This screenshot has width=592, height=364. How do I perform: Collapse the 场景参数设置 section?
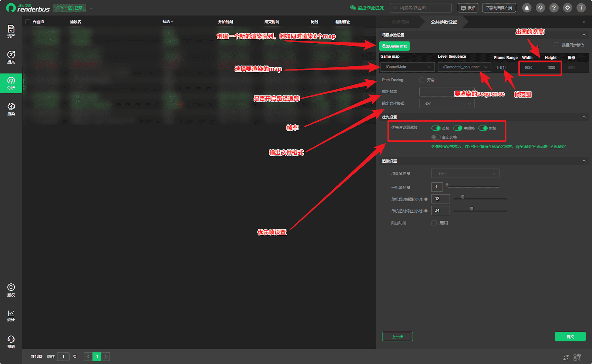584,35
